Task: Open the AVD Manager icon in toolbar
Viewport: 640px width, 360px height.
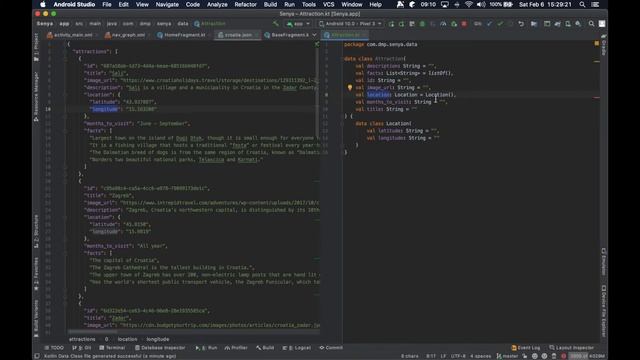Action: (568, 24)
